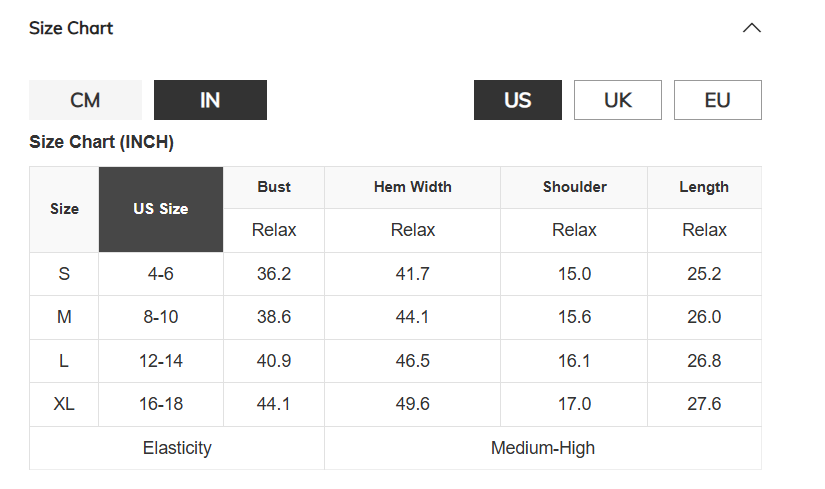This screenshot has height=489, width=825.
Task: Click the Hem Width column header
Action: pyautogui.click(x=412, y=187)
